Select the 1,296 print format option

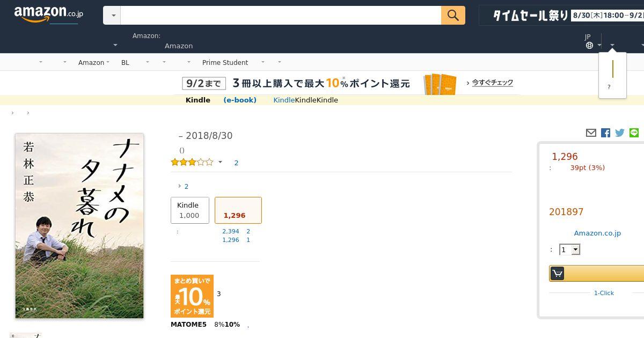238,210
